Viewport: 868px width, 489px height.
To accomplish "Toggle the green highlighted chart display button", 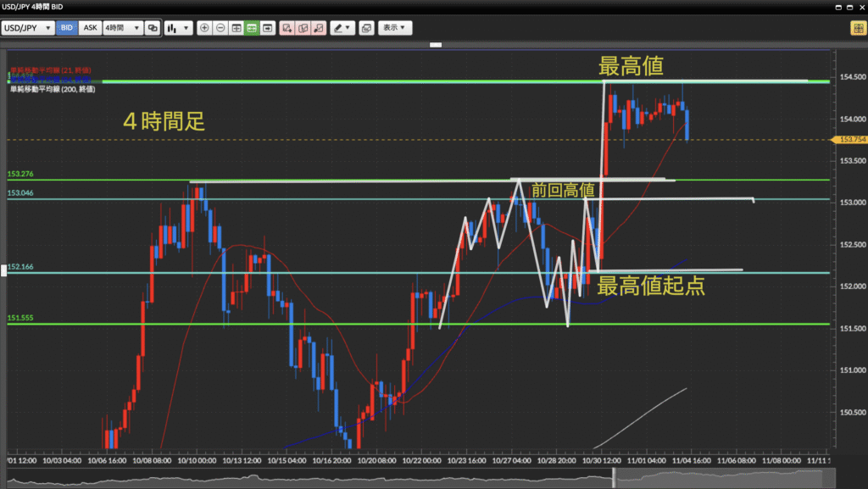I will pos(252,28).
